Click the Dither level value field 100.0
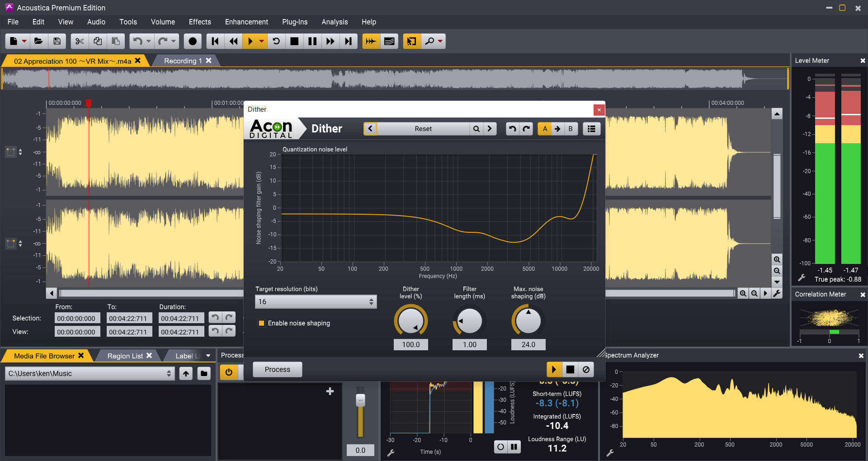 [x=411, y=344]
